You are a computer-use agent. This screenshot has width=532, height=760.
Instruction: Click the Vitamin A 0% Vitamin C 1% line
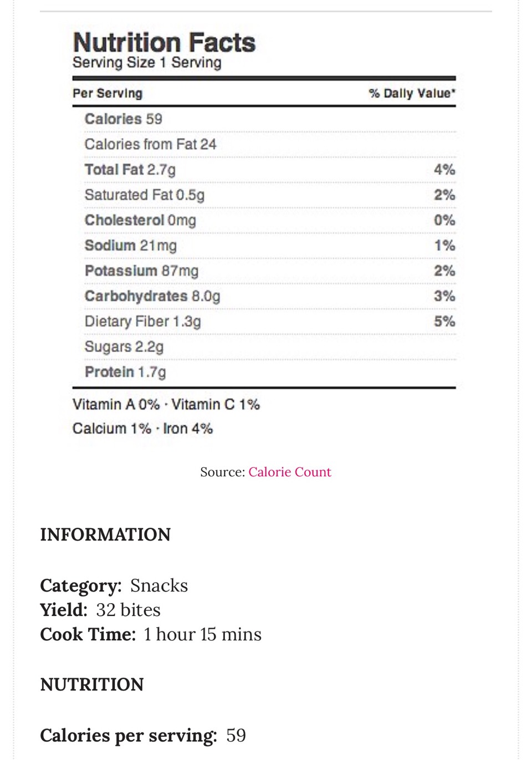click(166, 404)
